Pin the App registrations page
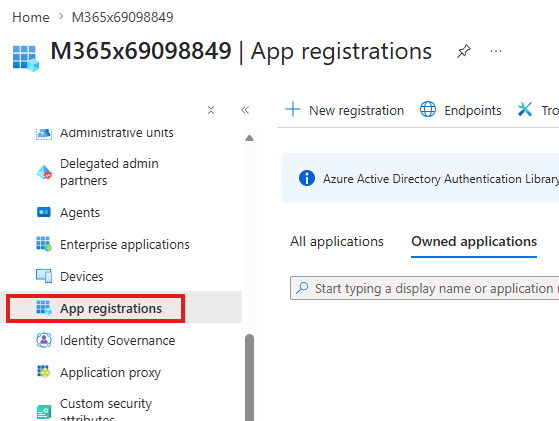Screen dimensions: 559x421 tap(464, 51)
